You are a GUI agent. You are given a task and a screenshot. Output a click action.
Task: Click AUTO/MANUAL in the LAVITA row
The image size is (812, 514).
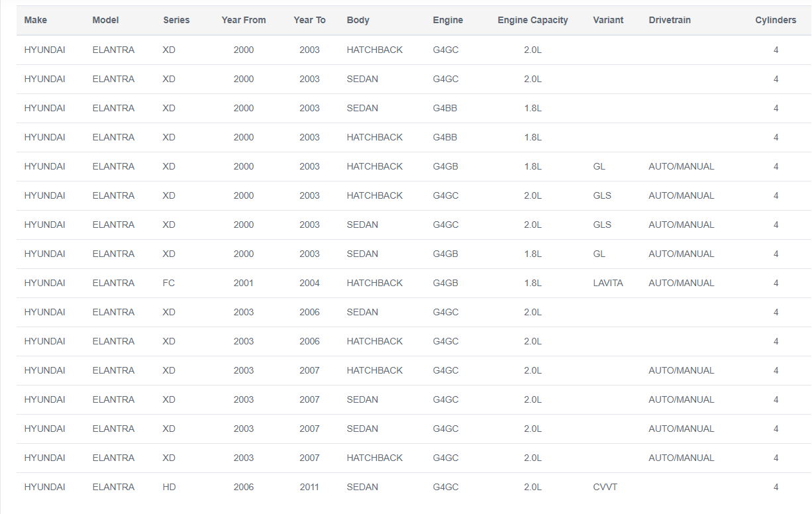coord(682,283)
